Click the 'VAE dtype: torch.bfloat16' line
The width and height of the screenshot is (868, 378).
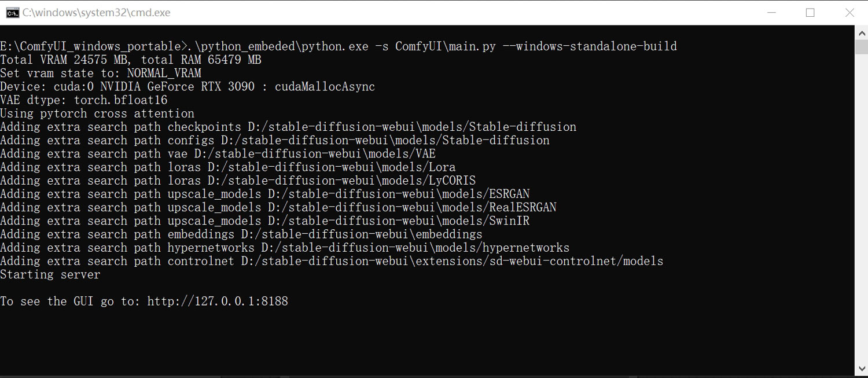pyautogui.click(x=84, y=100)
